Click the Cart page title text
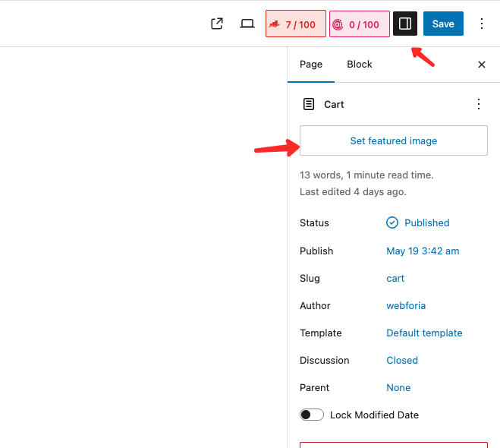 [x=334, y=104]
